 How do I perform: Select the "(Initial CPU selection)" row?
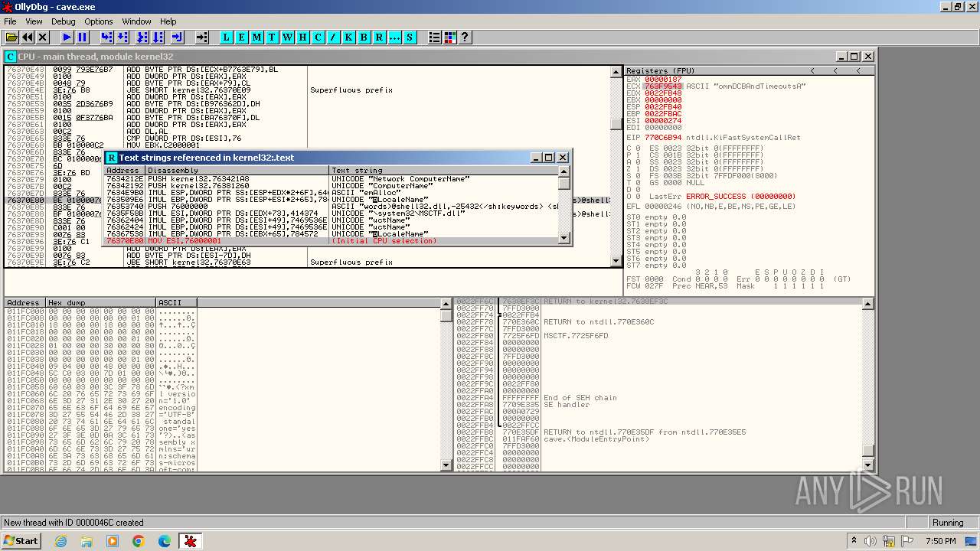[x=332, y=240]
